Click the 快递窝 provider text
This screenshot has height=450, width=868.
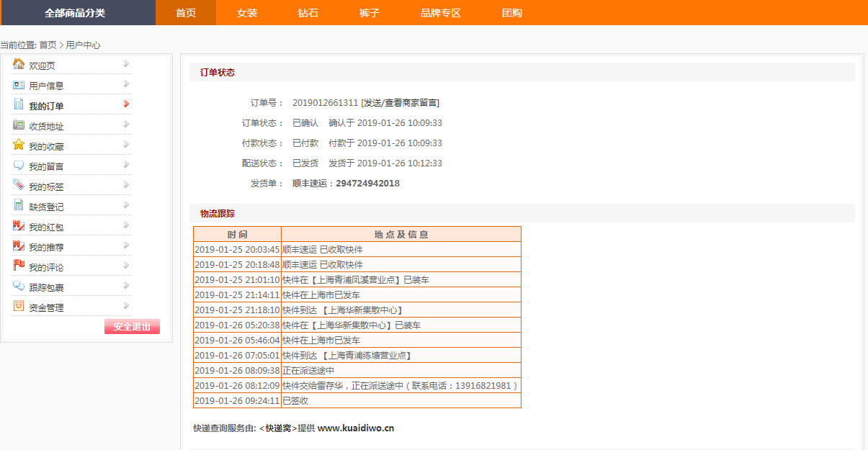[x=278, y=428]
